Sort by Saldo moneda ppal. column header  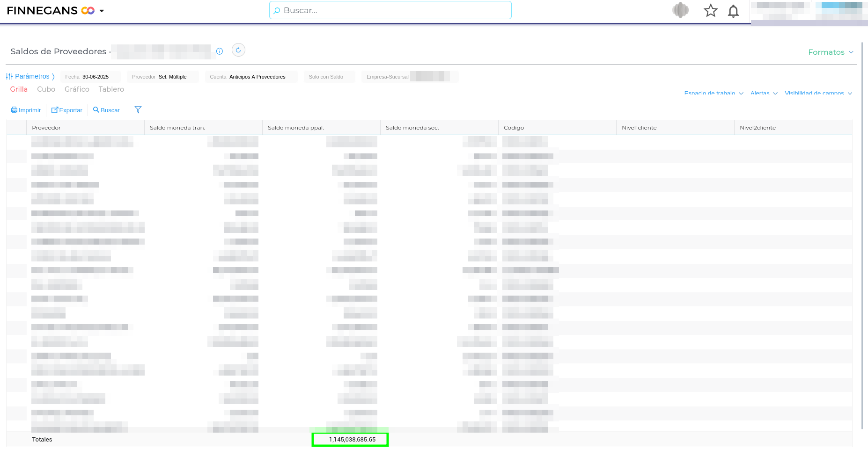pyautogui.click(x=296, y=128)
